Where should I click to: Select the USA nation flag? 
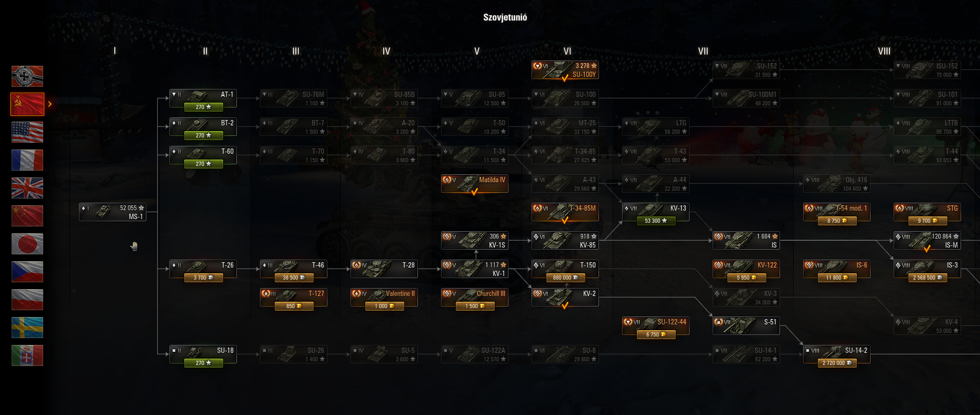pos(27,132)
